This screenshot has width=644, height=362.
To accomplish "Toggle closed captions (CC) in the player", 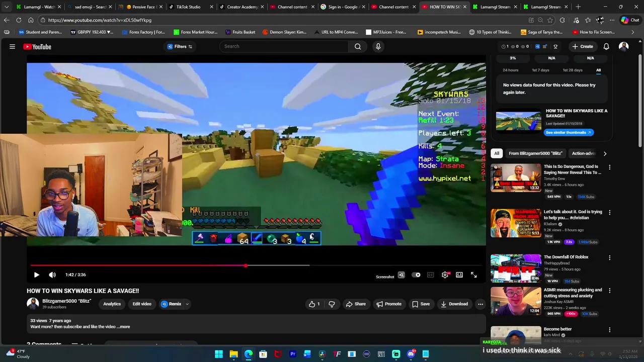I will pos(431,275).
